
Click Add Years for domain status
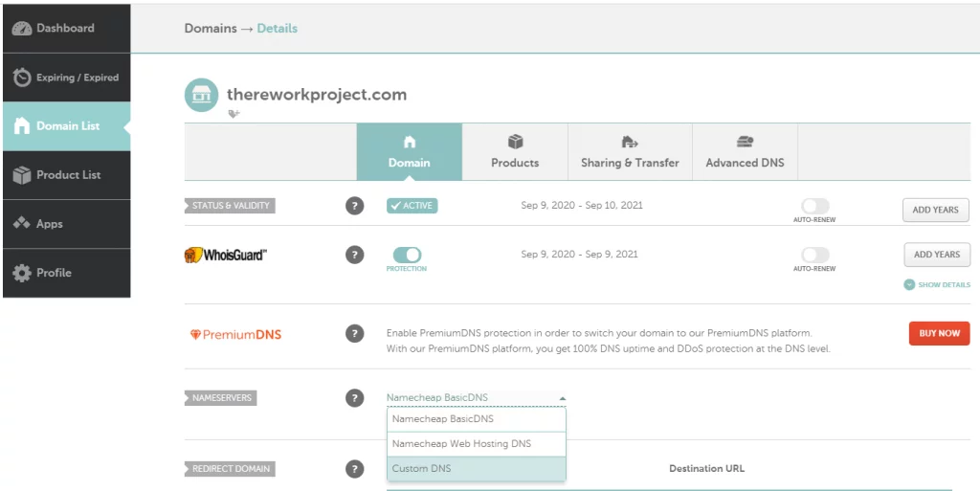coord(936,210)
